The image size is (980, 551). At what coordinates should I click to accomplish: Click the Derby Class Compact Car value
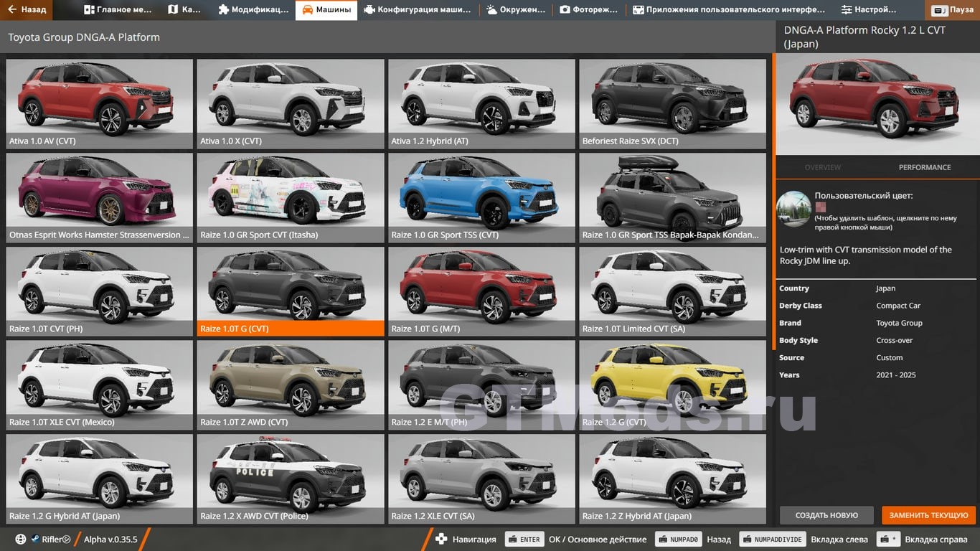point(898,306)
